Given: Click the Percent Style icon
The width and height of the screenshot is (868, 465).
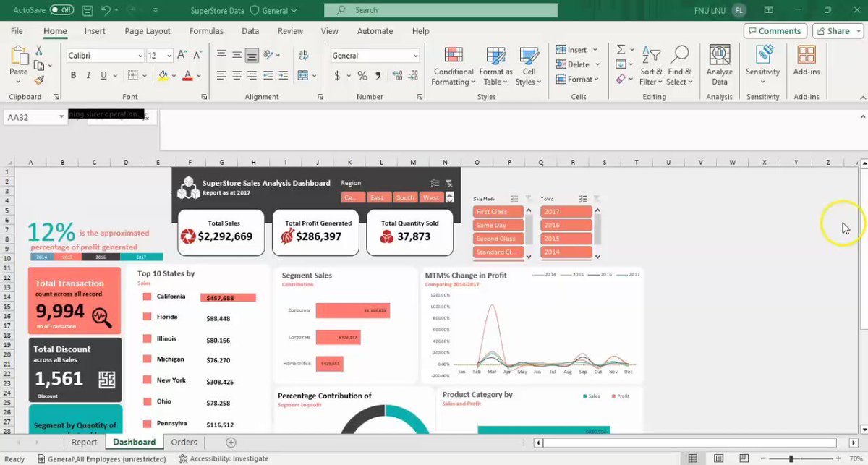Looking at the screenshot, I should click(x=362, y=76).
